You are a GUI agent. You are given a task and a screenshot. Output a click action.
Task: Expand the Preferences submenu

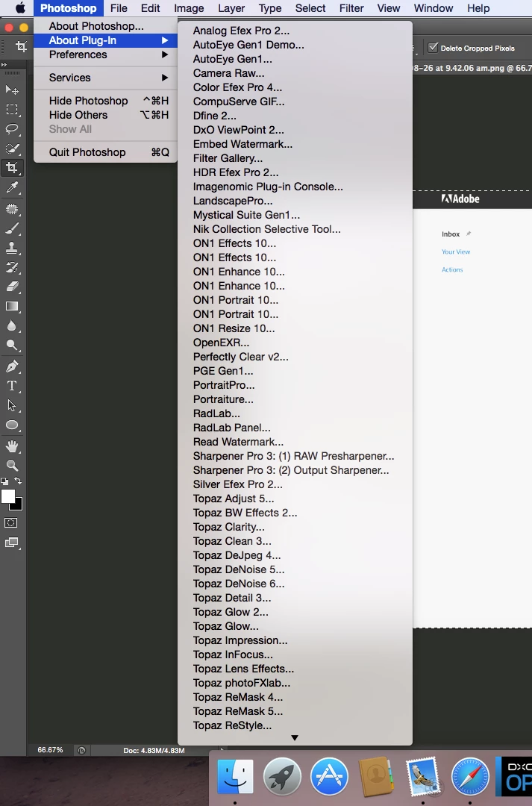(105, 54)
